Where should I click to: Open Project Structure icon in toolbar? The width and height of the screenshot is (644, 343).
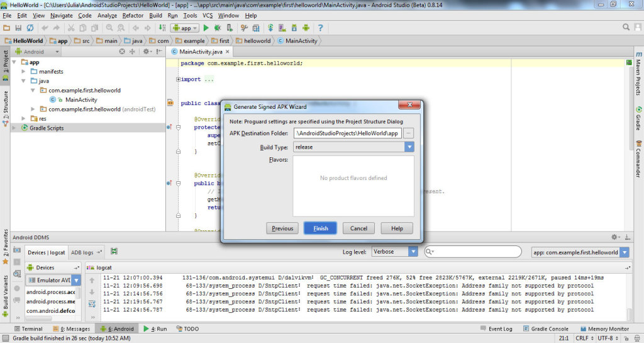(256, 28)
